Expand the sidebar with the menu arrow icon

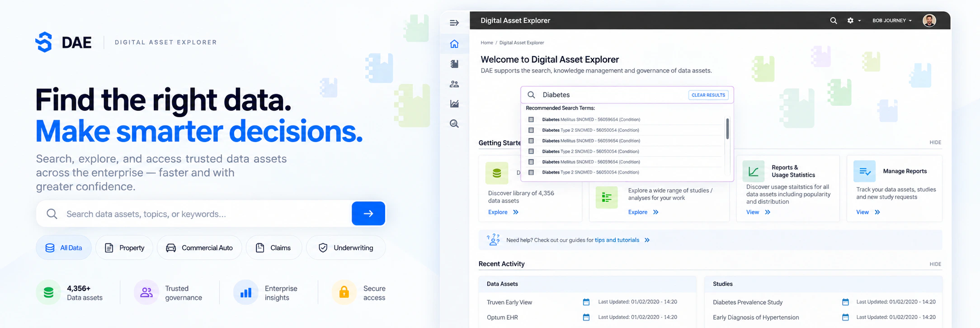[454, 23]
